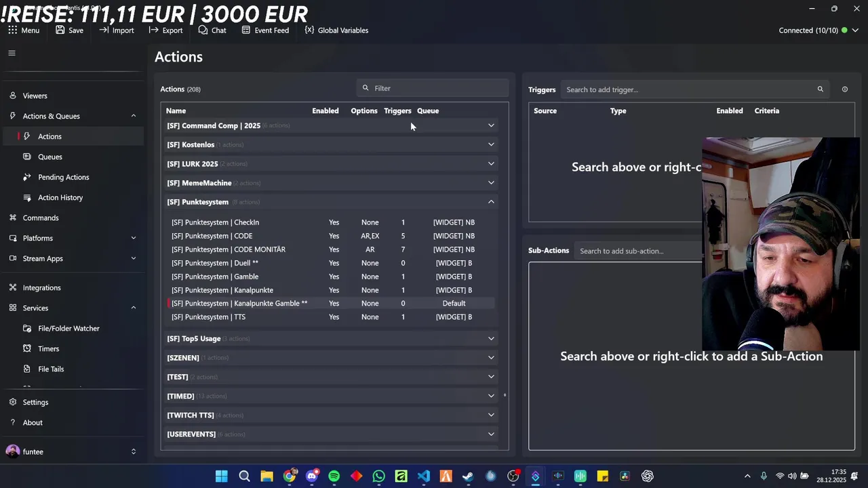Viewport: 868px width, 488px height.
Task: Expand the Stream Apps sidebar section
Action: 133,258
